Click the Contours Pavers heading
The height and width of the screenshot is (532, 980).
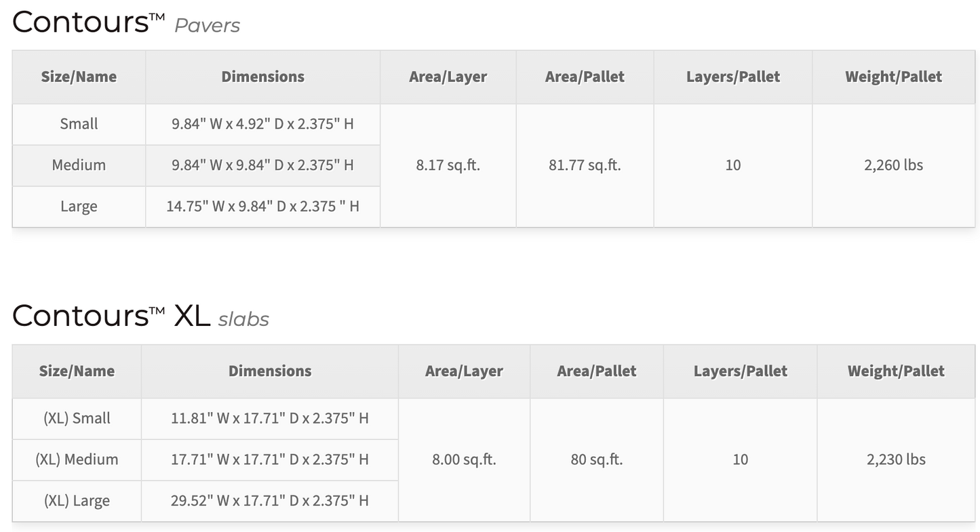click(x=126, y=22)
